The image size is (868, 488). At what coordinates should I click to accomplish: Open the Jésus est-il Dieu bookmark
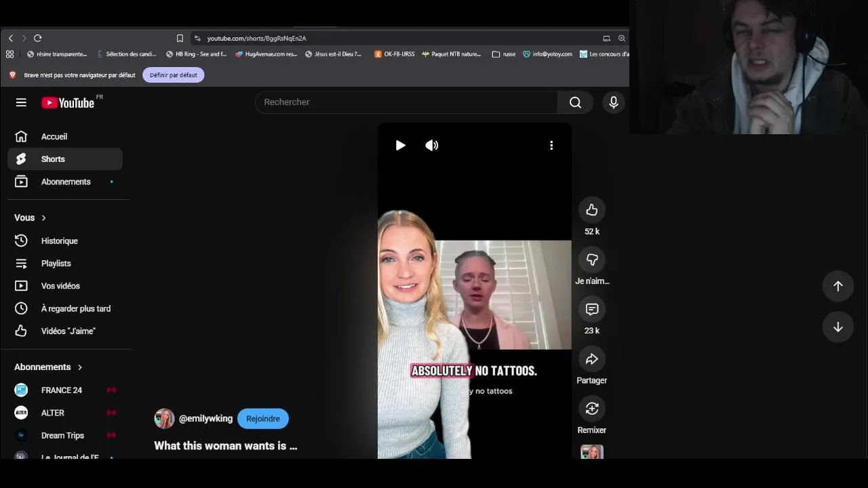[x=334, y=54]
